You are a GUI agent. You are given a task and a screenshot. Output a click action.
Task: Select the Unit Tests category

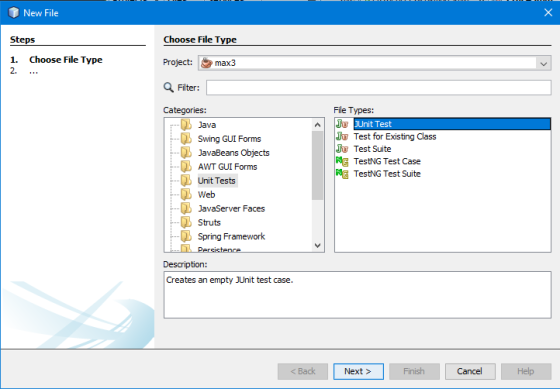(x=217, y=180)
